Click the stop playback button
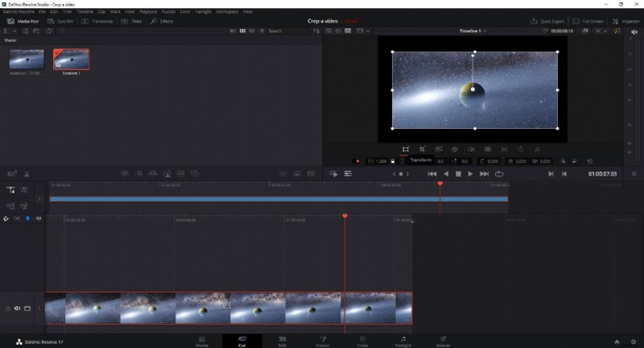The image size is (644, 348). pyautogui.click(x=458, y=174)
